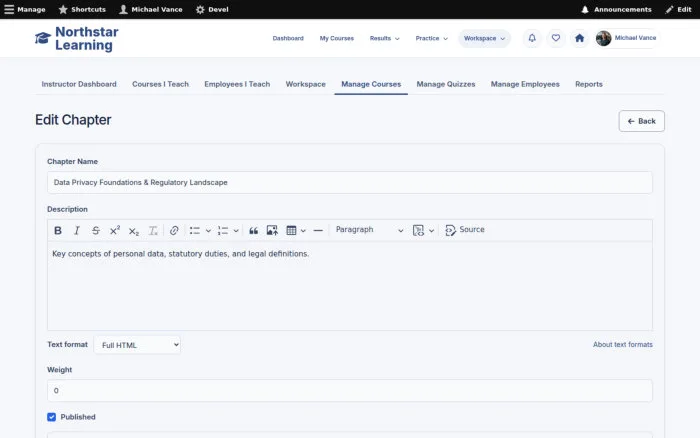The width and height of the screenshot is (700, 438).
Task: Switch to Instructor Dashboard tab
Action: [x=79, y=84]
